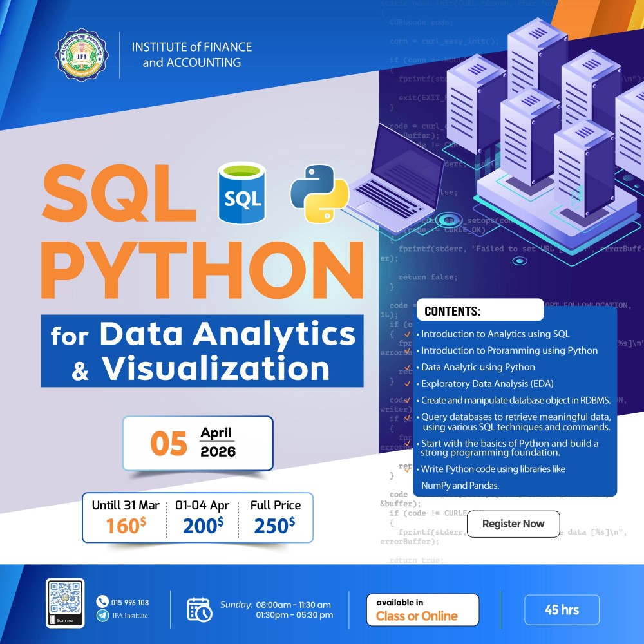
Task: Click the IFA institute logo emblem
Action: click(82, 55)
